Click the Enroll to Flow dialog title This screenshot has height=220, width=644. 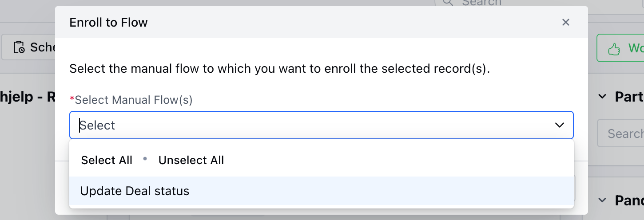coord(108,22)
